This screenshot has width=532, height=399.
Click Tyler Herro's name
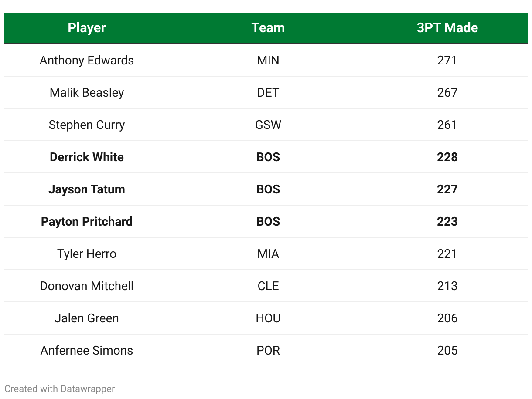87,254
